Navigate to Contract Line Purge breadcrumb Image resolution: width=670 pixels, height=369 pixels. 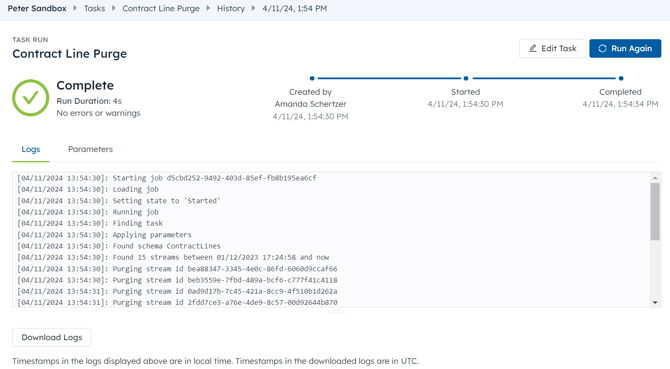pyautogui.click(x=161, y=8)
